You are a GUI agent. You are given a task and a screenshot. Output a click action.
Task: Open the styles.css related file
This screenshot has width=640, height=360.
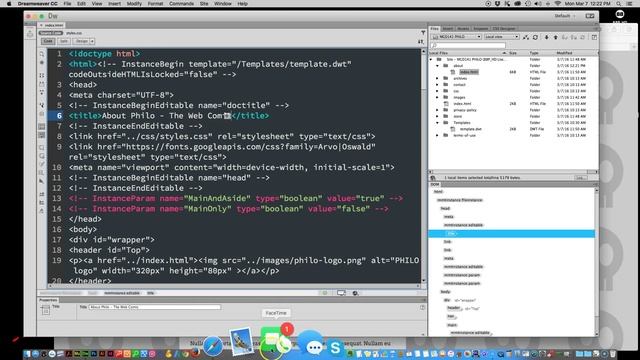tap(74, 33)
